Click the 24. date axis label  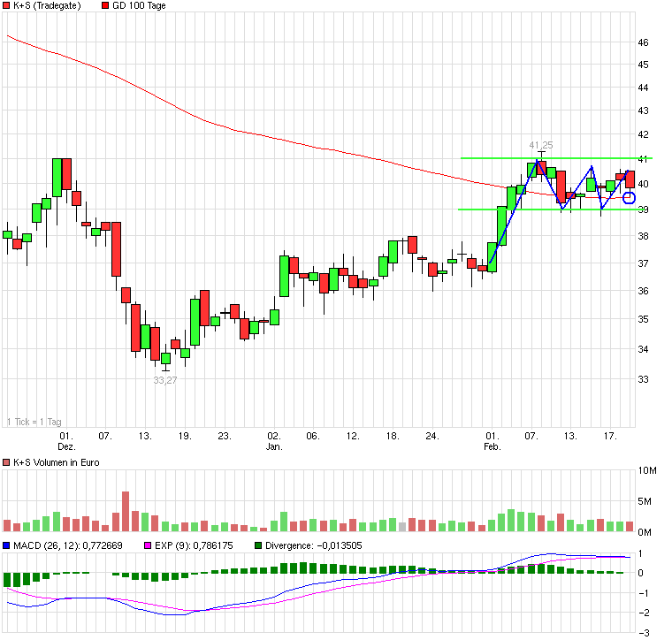[432, 436]
